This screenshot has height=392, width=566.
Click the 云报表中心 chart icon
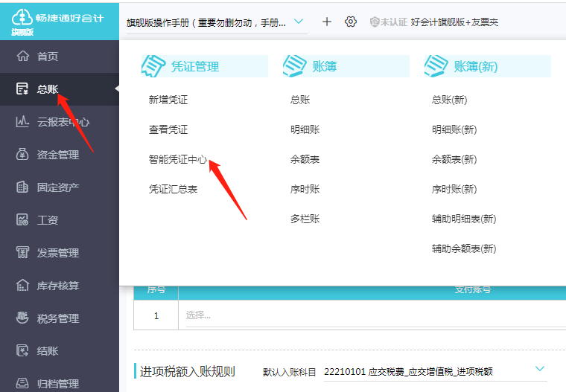point(22,121)
